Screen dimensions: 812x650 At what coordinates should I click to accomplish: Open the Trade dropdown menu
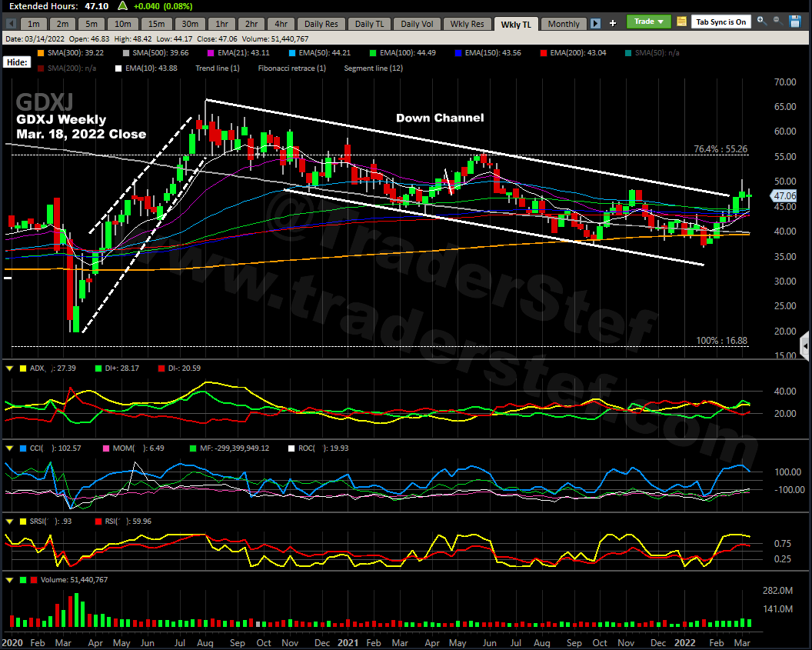click(x=649, y=22)
